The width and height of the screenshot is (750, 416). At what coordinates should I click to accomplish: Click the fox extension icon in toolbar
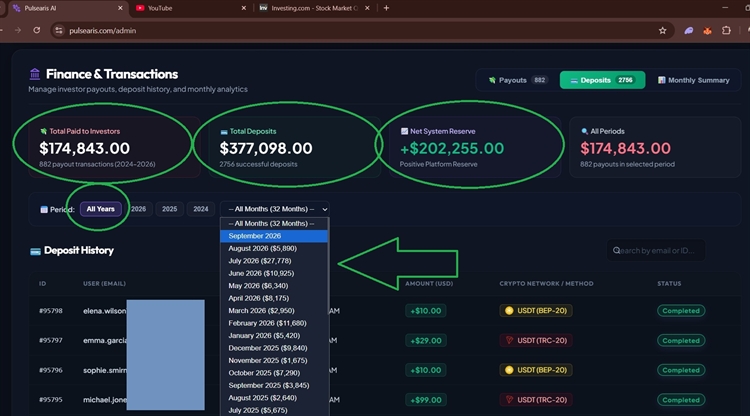707,31
